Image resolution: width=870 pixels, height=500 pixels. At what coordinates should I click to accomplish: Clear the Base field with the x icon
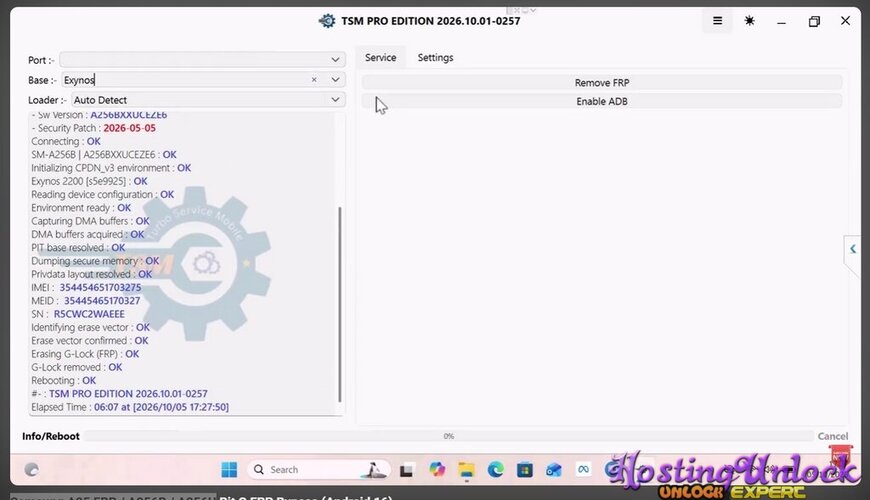click(x=314, y=80)
